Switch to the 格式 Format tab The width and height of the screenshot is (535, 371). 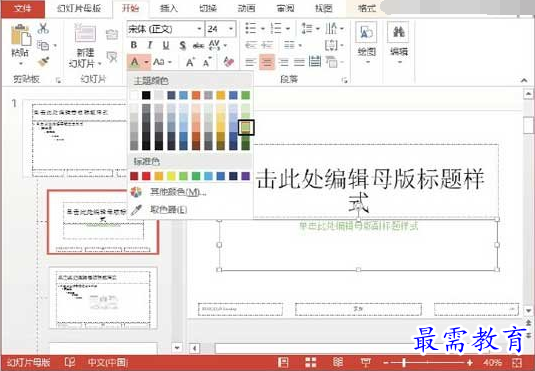[367, 9]
